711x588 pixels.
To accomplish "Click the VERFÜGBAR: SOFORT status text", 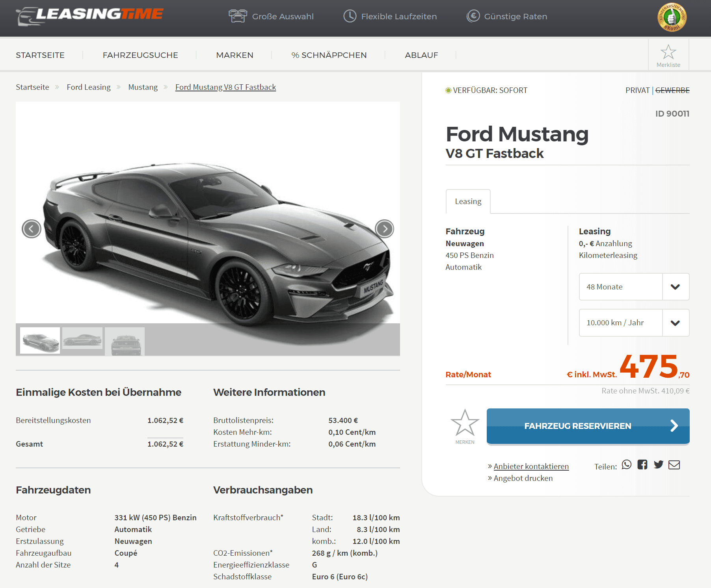I will click(490, 90).
